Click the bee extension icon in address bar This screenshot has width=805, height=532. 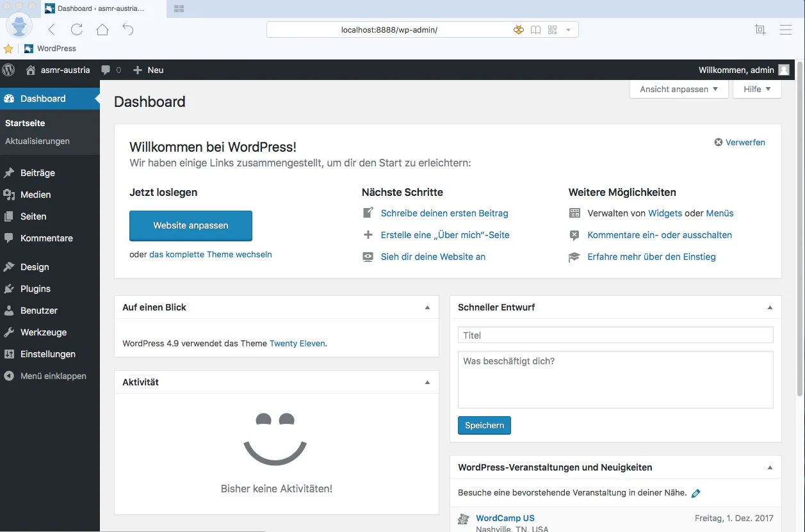pyautogui.click(x=518, y=29)
